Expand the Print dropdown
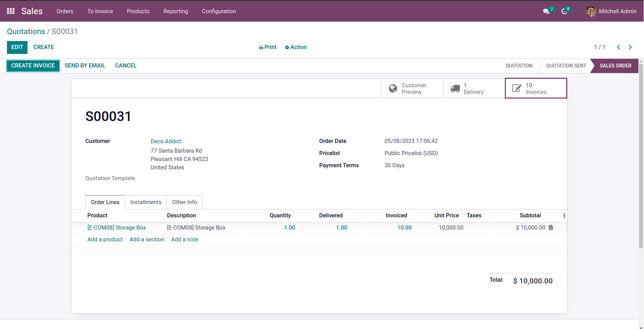Image resolution: width=644 pixels, height=329 pixels. 267,47
